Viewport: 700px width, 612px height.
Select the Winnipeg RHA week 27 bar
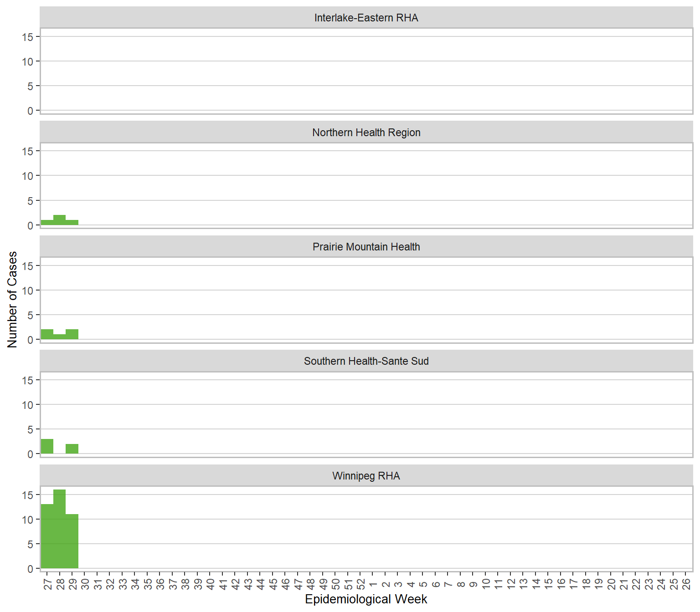(47, 536)
